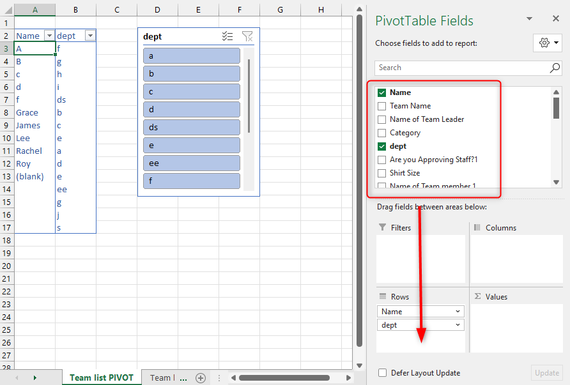Click the Columns area box
The width and height of the screenshot is (570, 385).
click(517, 259)
